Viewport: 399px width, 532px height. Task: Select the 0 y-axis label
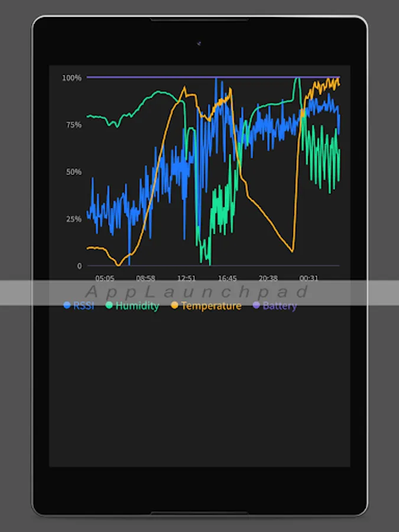79,266
